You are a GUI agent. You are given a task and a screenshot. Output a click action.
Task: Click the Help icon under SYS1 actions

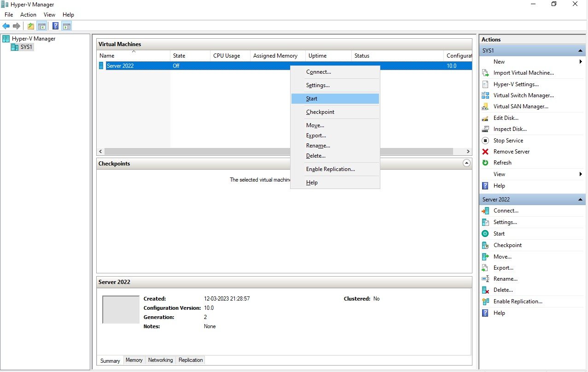485,186
